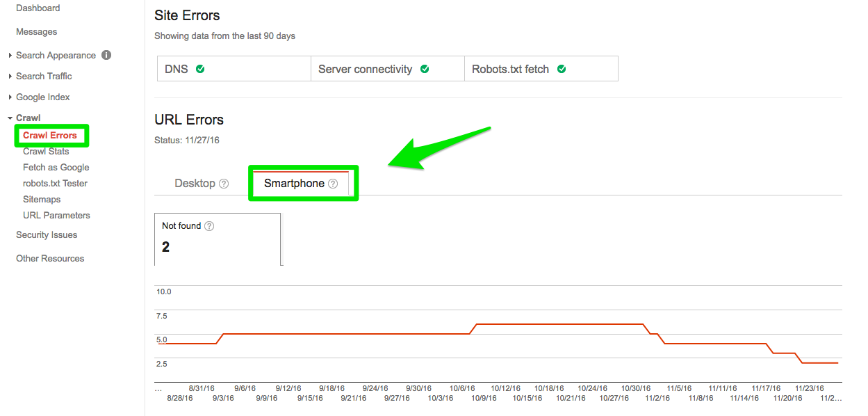This screenshot has width=868, height=416.
Task: Click the Server connectivity status checkmark
Action: click(x=424, y=69)
